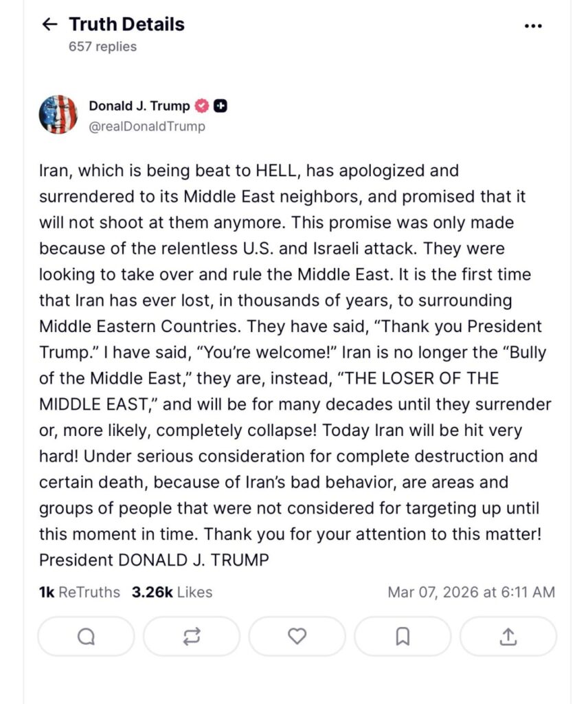
Task: Click the Donald J. Trump display name
Action: point(139,106)
